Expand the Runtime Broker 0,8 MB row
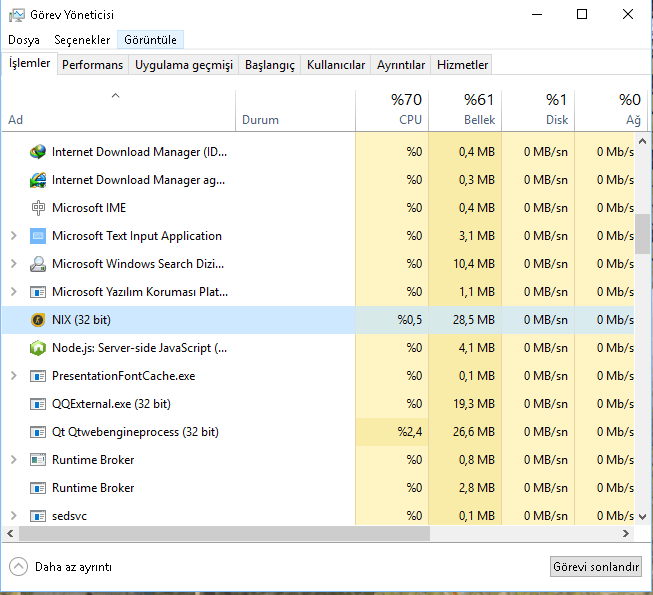The width and height of the screenshot is (653, 595). click(x=14, y=460)
